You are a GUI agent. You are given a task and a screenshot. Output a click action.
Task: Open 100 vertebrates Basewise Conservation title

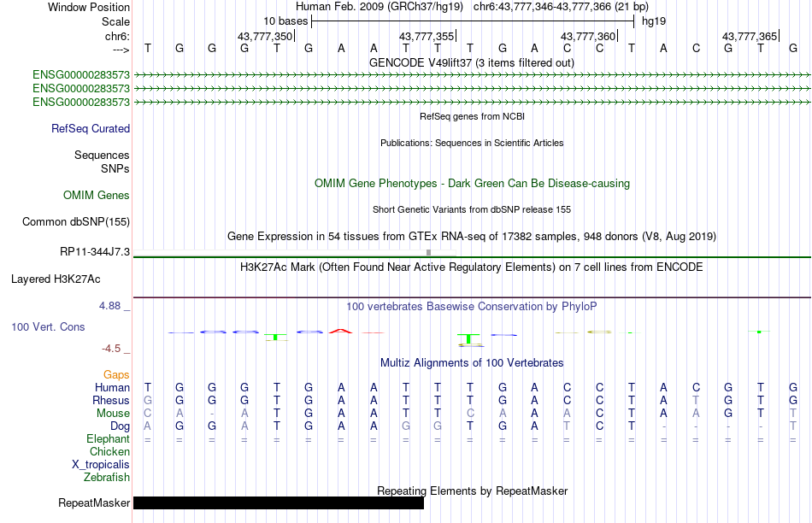(472, 307)
